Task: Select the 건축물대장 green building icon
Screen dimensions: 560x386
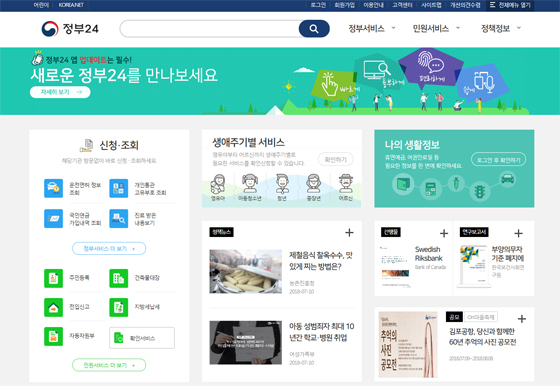Action: (x=119, y=278)
